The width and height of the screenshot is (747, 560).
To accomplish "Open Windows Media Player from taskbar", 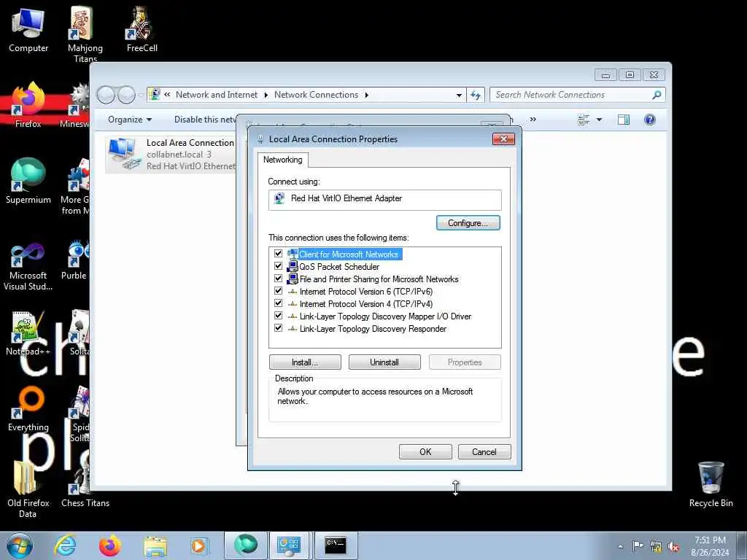I will tap(200, 545).
